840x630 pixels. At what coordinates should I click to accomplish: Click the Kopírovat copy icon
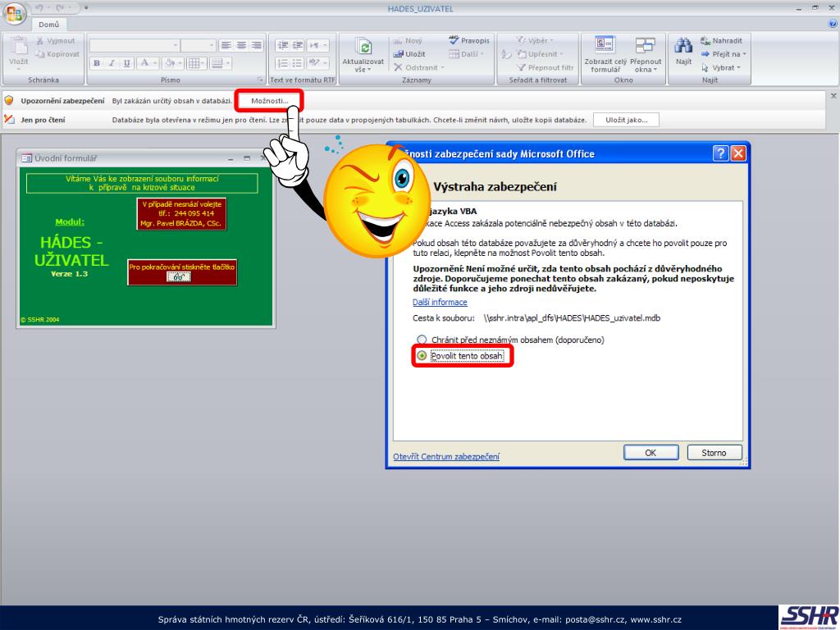coord(39,54)
